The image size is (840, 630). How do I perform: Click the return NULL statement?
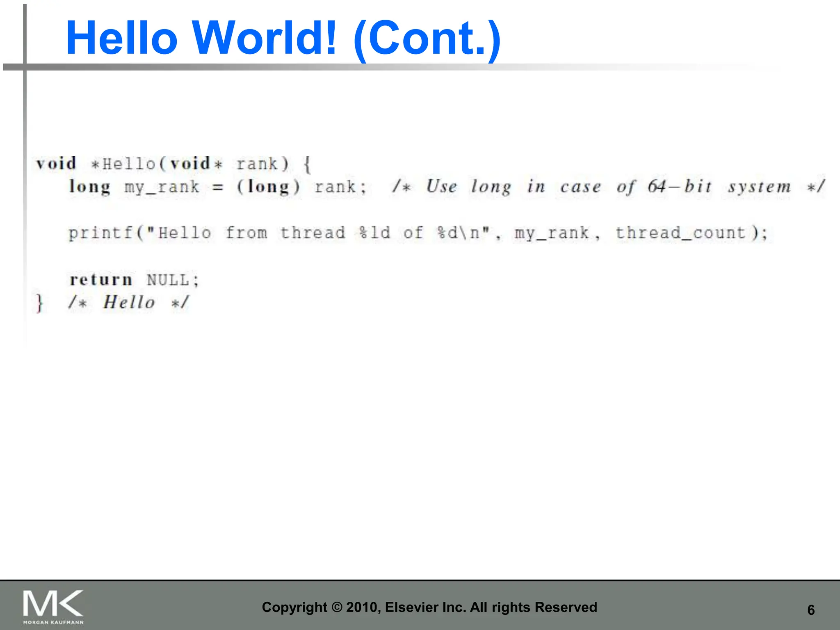(134, 280)
